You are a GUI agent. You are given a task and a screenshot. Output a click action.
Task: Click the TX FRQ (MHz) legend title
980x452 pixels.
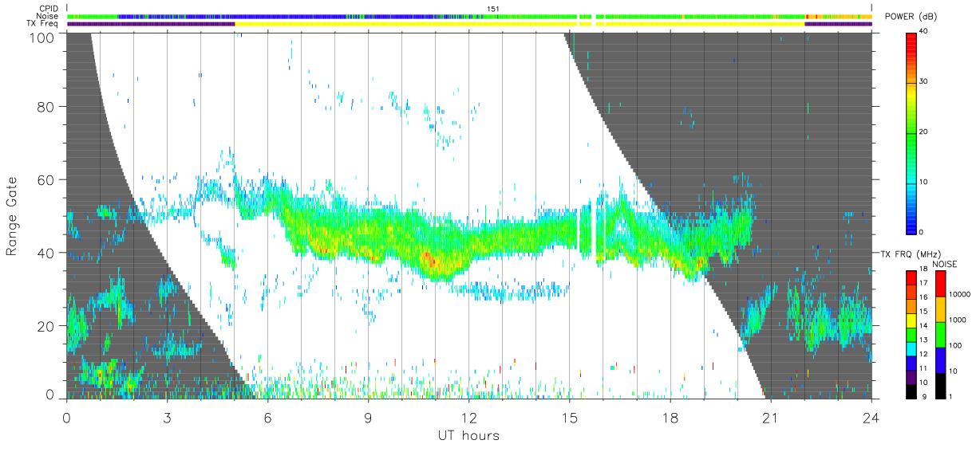(910, 254)
